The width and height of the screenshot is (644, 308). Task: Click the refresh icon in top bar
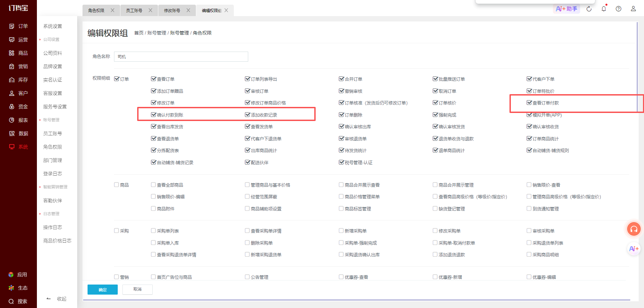tap(589, 9)
